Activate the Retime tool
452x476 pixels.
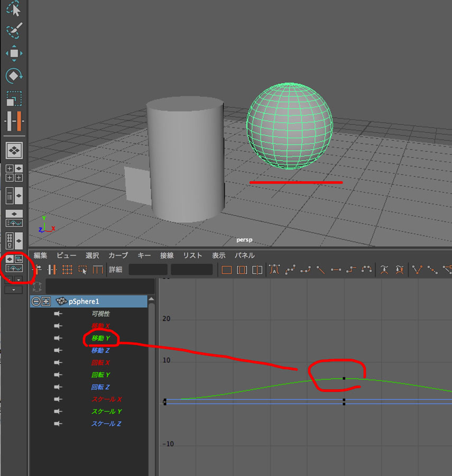(x=98, y=270)
